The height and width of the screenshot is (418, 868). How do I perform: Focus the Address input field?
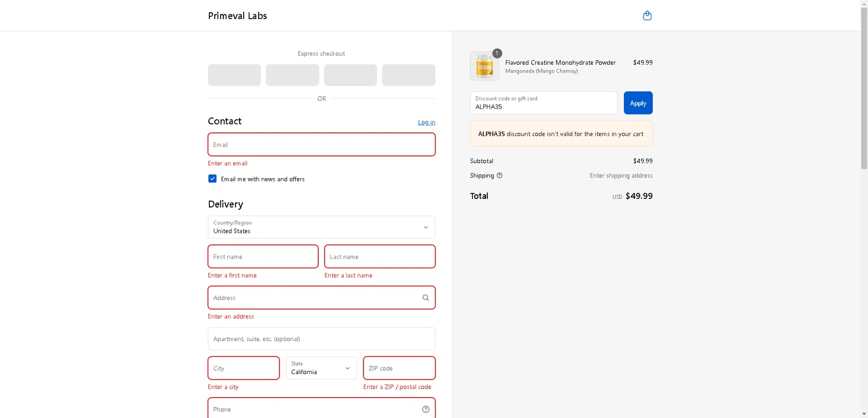[322, 298]
